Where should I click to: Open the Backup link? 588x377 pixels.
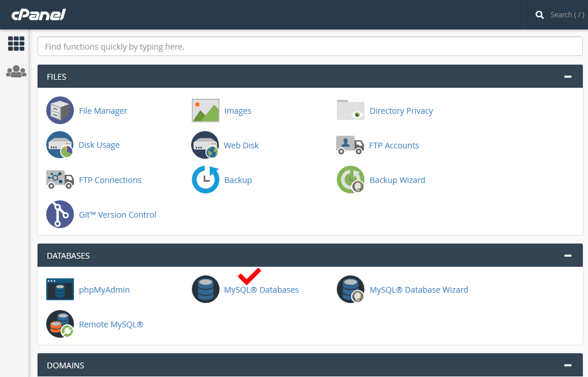click(x=238, y=180)
